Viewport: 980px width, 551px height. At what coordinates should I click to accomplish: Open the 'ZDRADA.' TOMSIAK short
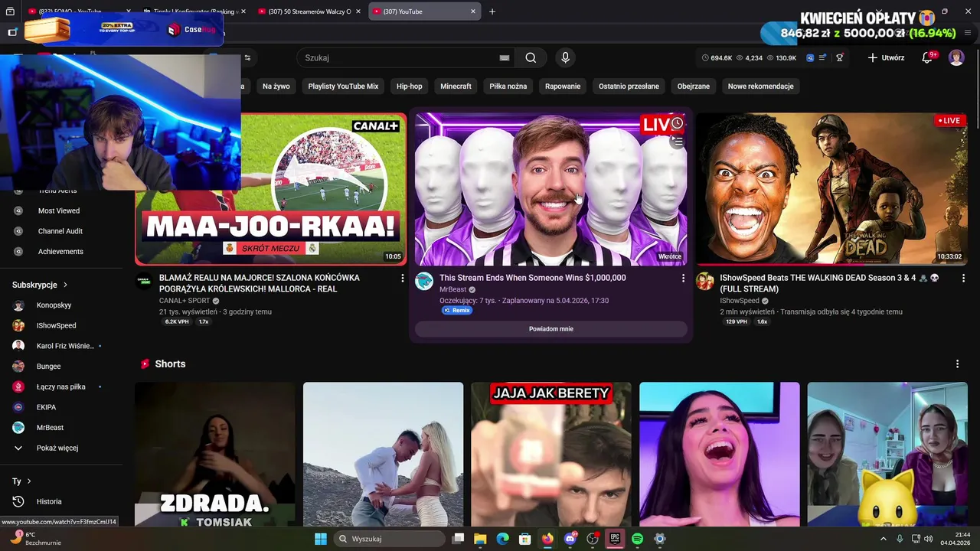point(215,455)
